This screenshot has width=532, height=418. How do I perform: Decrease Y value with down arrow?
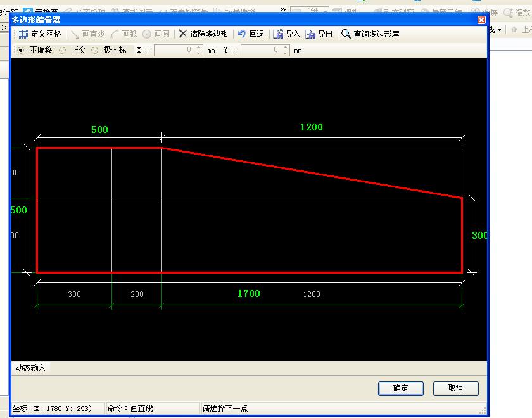coord(286,53)
